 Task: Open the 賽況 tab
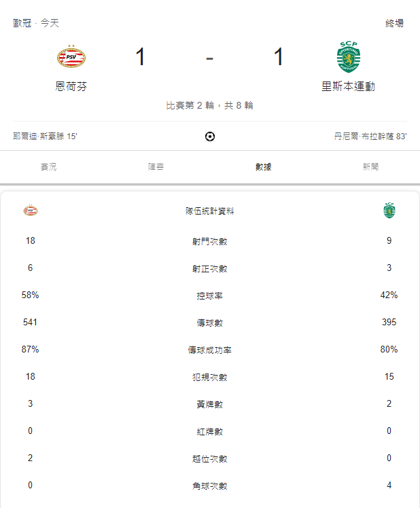49,167
